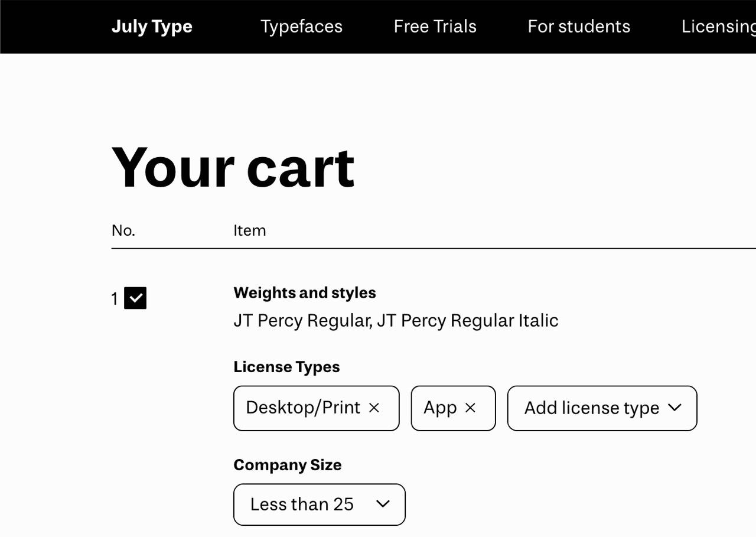Open the For students page
756x537 pixels.
point(579,27)
